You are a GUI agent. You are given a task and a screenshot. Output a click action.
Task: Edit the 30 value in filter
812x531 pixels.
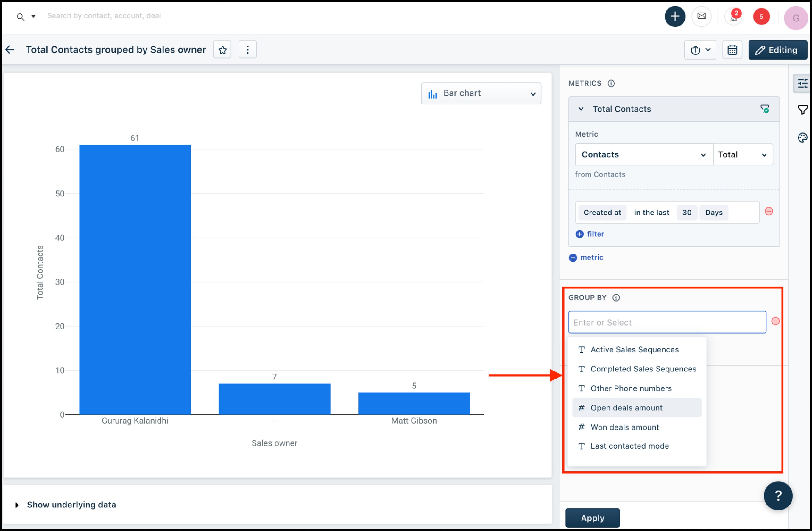tap(686, 213)
